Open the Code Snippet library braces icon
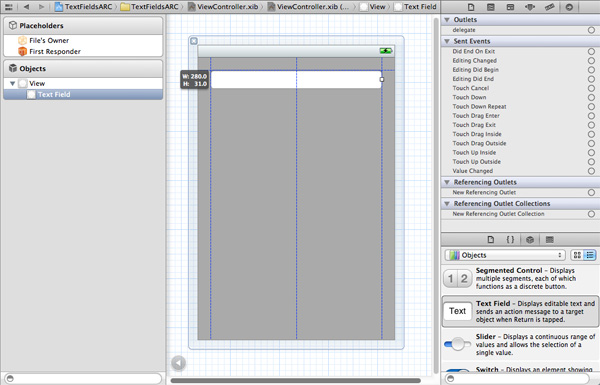Viewport: 600px width, 385px height. [x=510, y=240]
